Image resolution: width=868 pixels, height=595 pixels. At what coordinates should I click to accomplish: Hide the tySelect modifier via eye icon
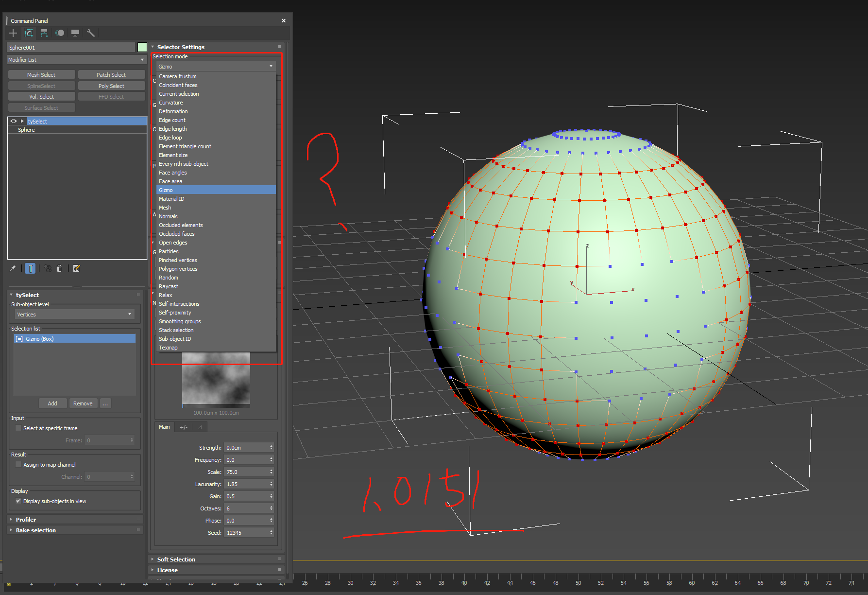(14, 122)
